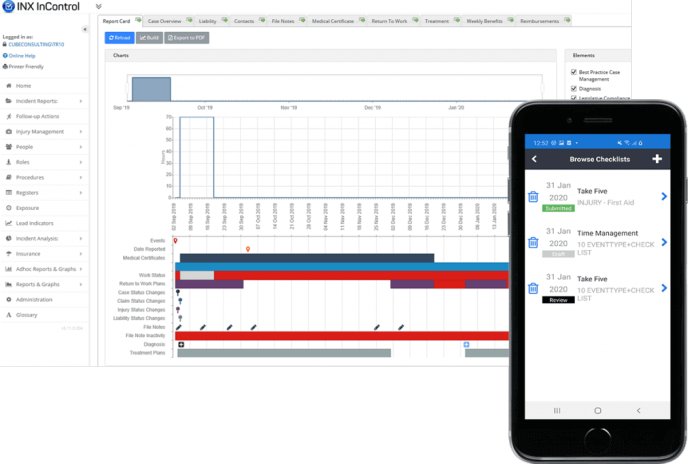
Task: Collapse the sidebar with the arrow icon
Action: 84,29
